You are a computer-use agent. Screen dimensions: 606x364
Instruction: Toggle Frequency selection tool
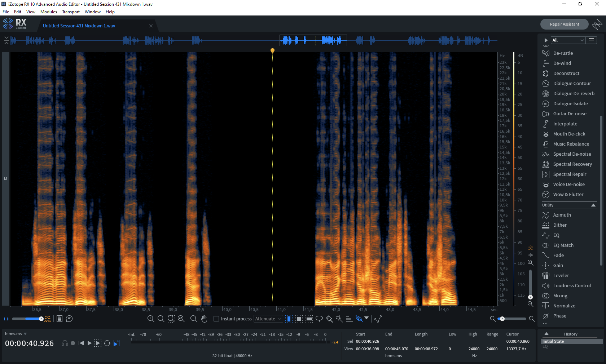click(x=309, y=319)
